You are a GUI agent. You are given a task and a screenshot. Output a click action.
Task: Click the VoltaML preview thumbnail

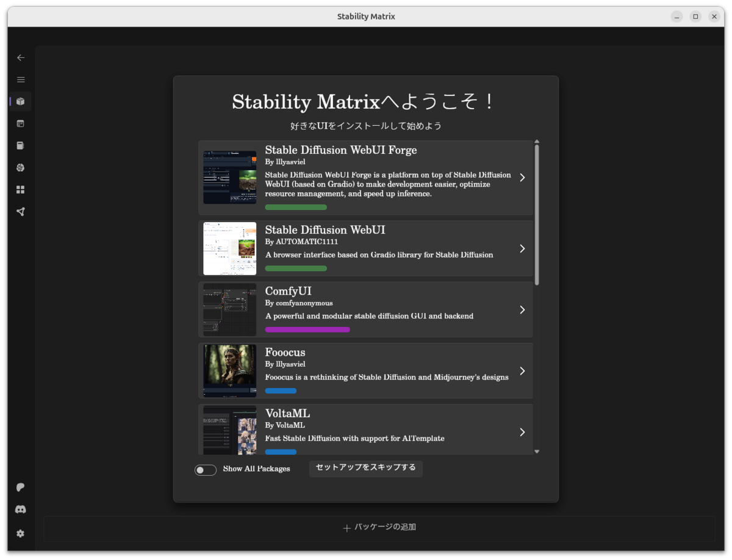click(x=230, y=430)
